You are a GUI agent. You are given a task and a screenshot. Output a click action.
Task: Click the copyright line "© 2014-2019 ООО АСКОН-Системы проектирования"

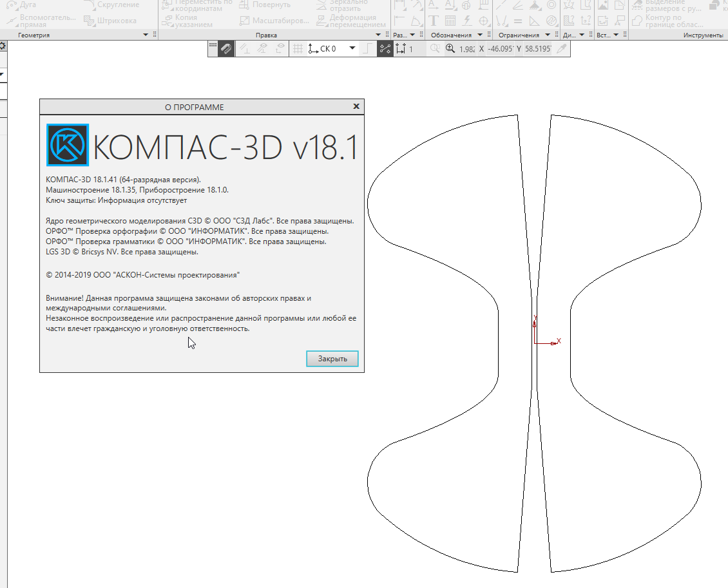[143, 275]
